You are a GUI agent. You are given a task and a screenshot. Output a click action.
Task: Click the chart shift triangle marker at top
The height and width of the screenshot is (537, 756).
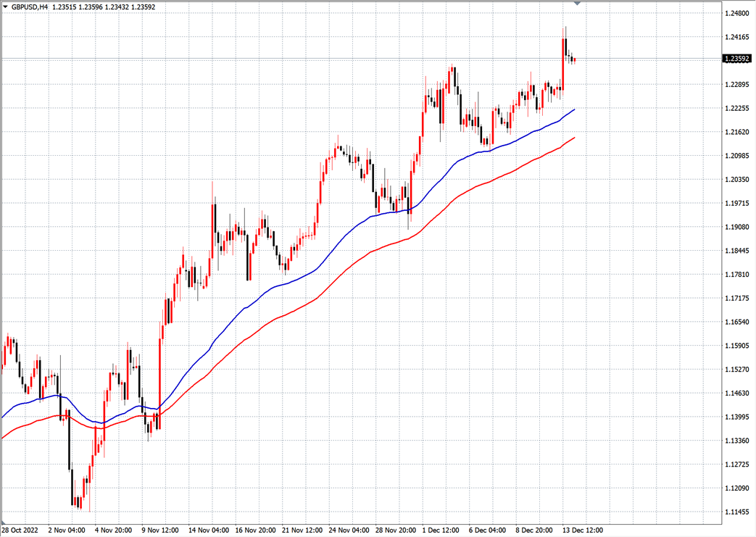[x=577, y=4]
